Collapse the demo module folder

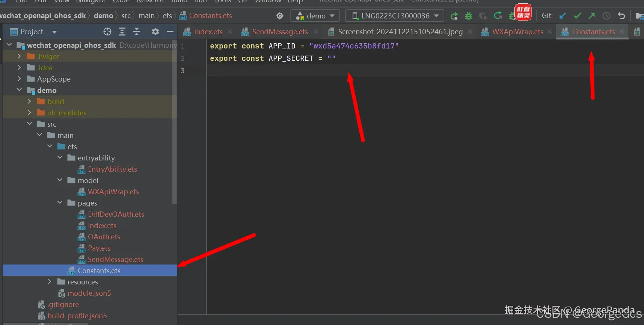19,90
